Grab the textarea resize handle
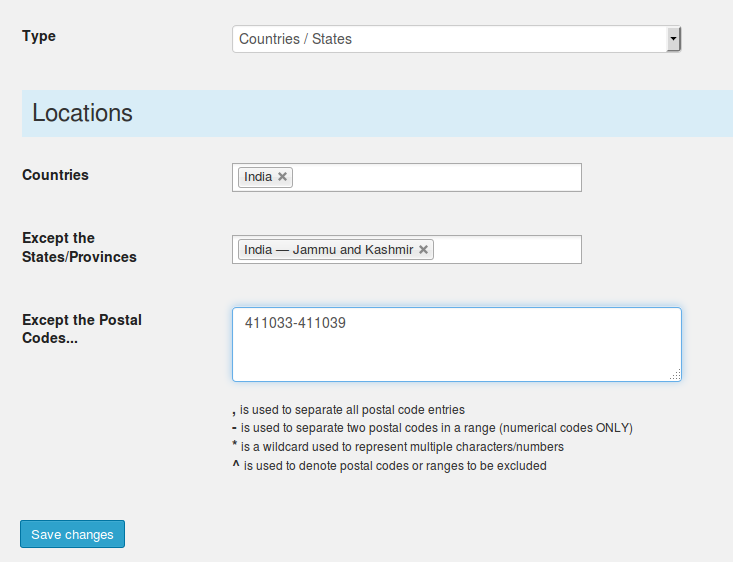The height and width of the screenshot is (562, 733). (676, 375)
